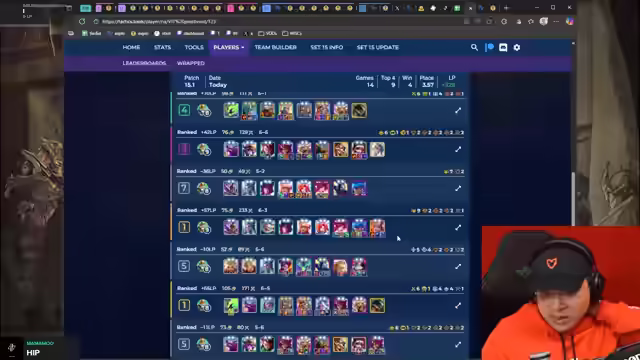Click the streamer webcam overlay
Viewport: 640px width, 360px height.
coord(561,293)
